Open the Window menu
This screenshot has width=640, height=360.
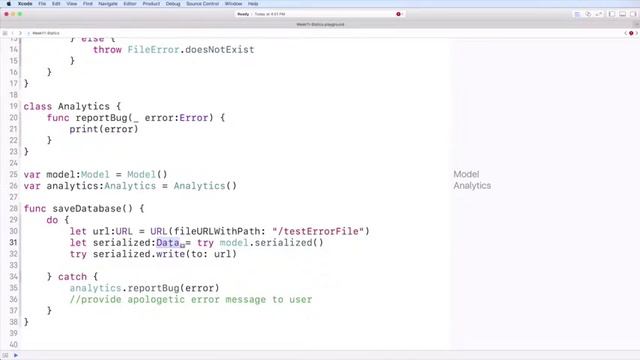(233, 4)
